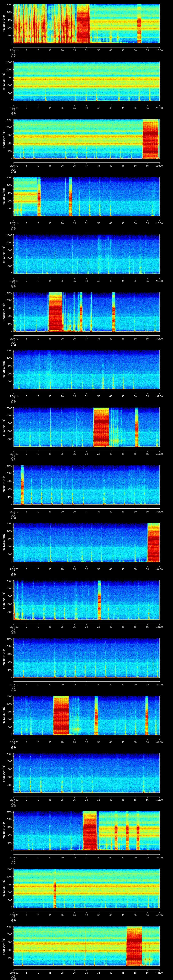The height and width of the screenshot is (980, 173).
Task: Click Frequency (Hz) axis label of 9:24:00 panel
Action: point(4,24)
